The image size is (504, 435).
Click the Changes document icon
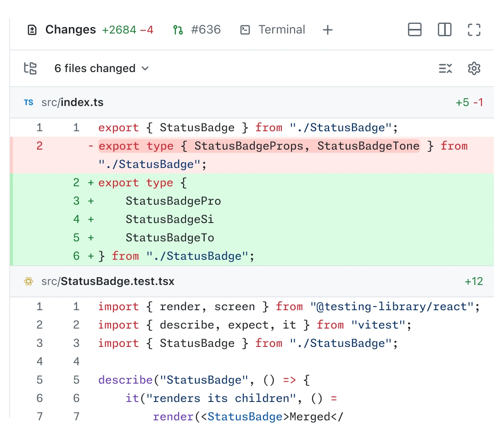tap(32, 30)
